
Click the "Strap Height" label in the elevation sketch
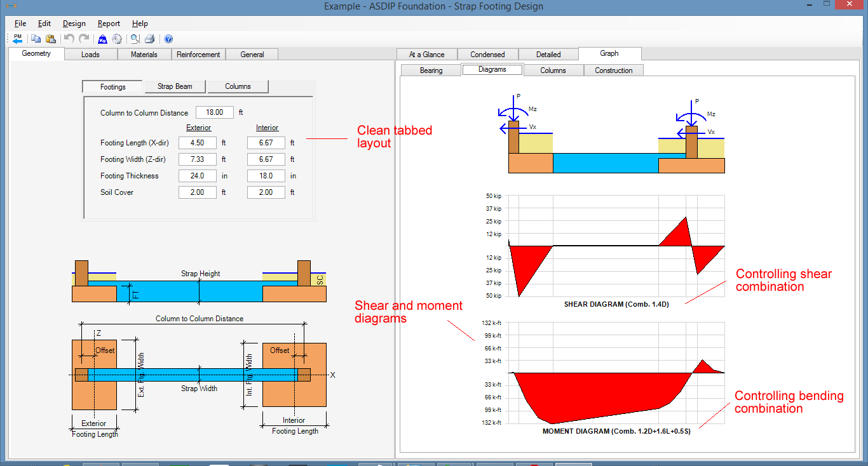click(201, 274)
